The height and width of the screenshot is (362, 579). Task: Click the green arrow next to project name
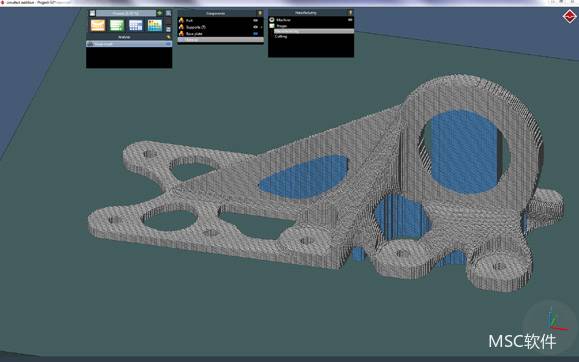coord(160,13)
